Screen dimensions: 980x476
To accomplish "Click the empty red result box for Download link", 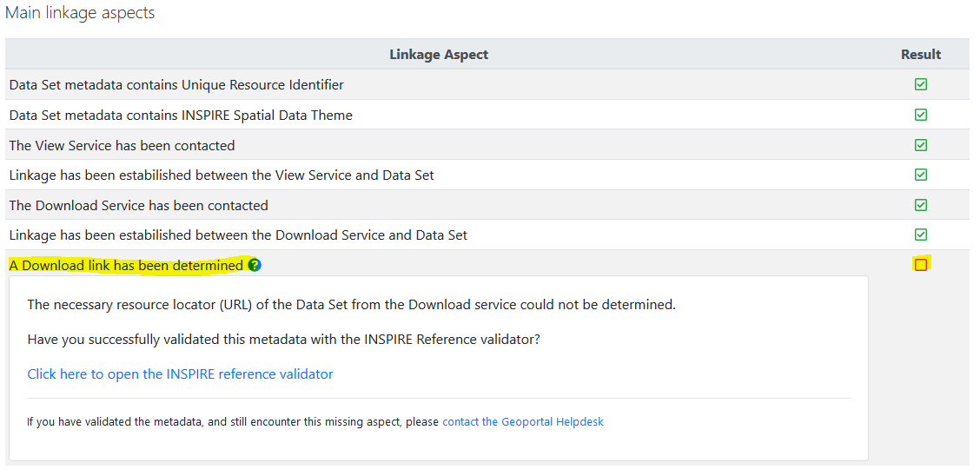I will [x=921, y=265].
